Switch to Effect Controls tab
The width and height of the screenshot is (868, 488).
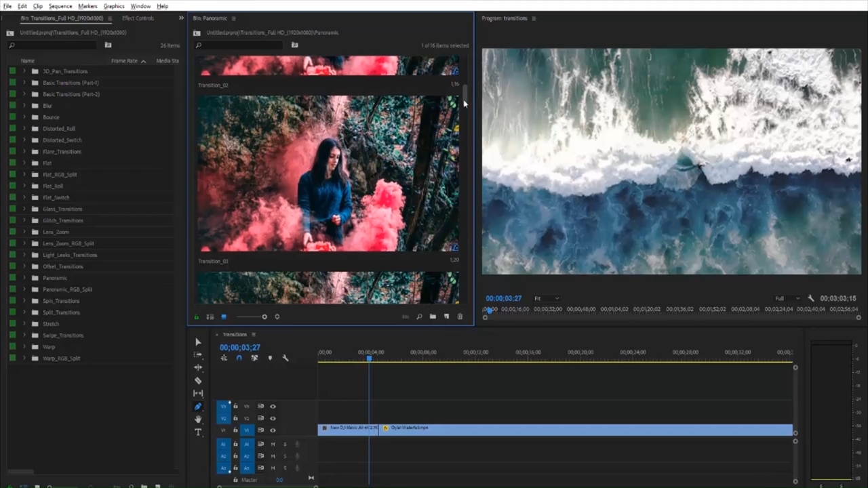click(x=138, y=18)
